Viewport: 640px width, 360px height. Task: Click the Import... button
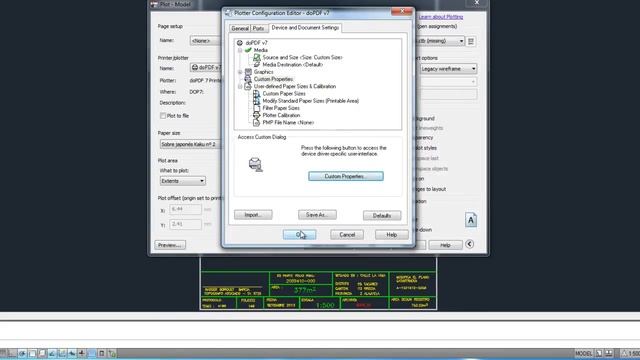(x=253, y=215)
